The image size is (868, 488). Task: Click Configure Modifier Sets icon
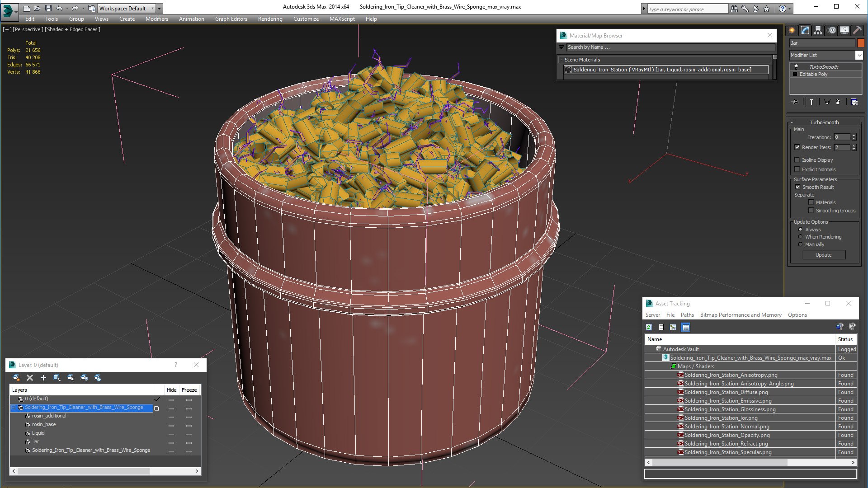point(854,102)
